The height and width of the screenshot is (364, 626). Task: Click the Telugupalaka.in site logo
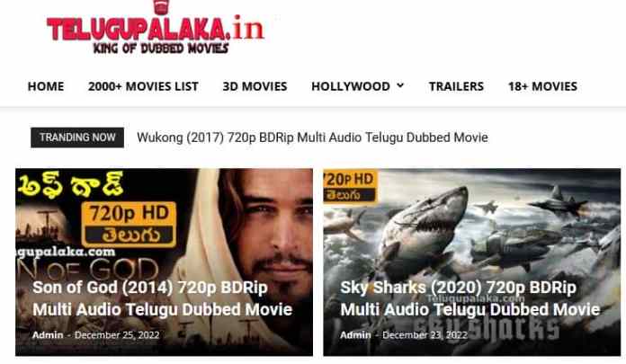156,28
